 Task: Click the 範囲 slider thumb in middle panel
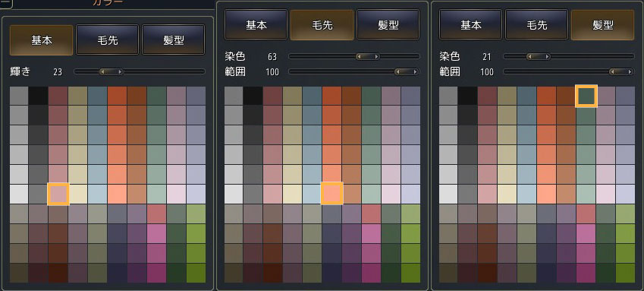coord(407,72)
